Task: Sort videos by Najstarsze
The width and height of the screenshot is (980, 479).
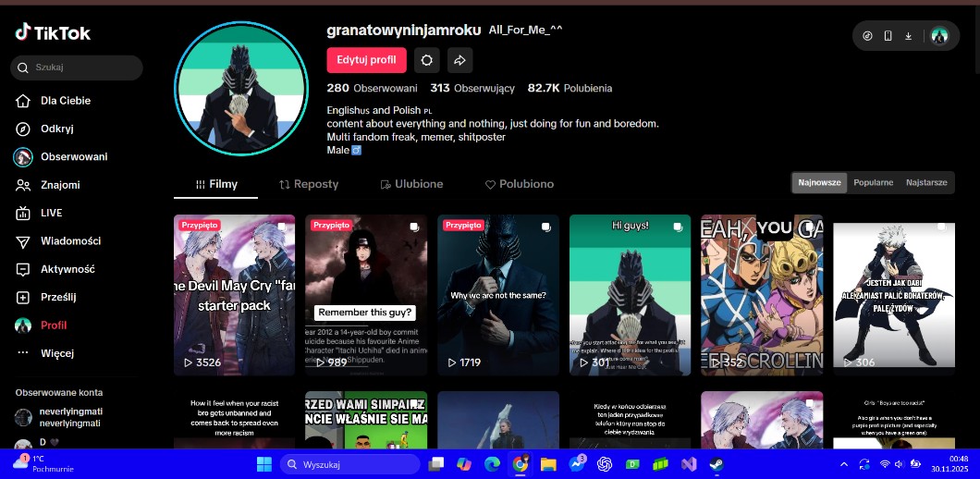Action: (925, 182)
